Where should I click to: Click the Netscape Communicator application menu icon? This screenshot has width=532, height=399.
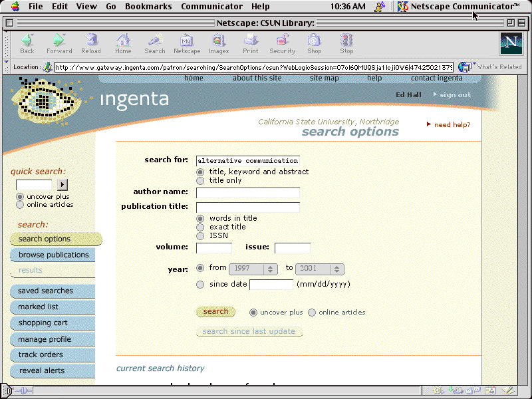point(403,6)
